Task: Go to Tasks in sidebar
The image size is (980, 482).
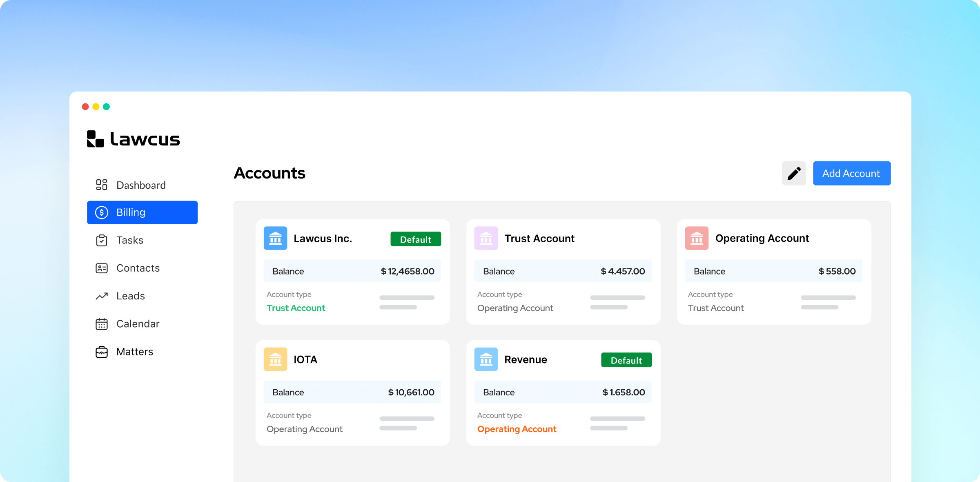Action: coord(130,240)
